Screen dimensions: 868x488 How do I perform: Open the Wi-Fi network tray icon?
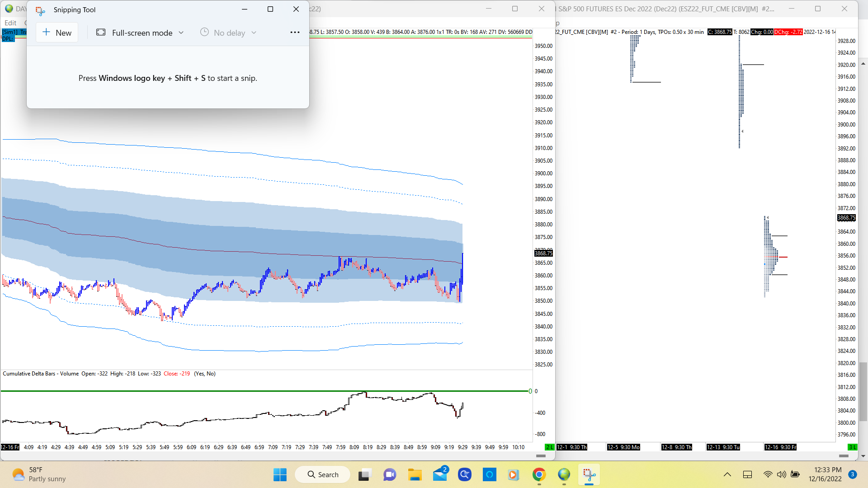pyautogui.click(x=768, y=474)
